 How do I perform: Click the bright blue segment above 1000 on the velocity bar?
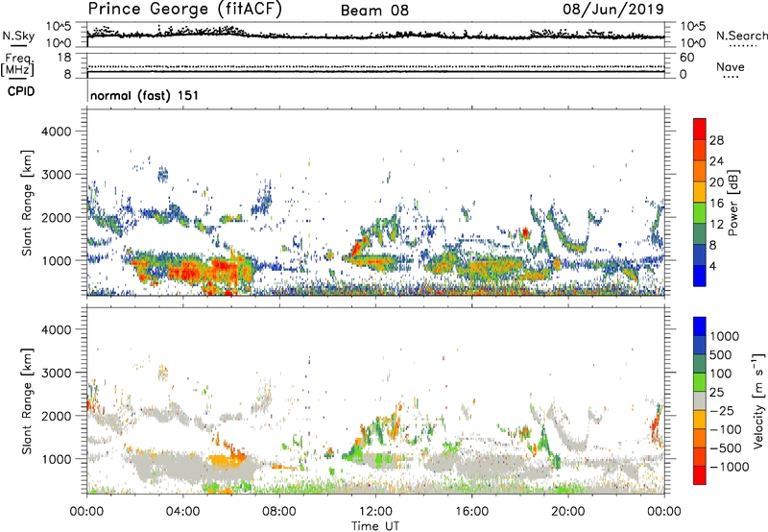pos(700,326)
